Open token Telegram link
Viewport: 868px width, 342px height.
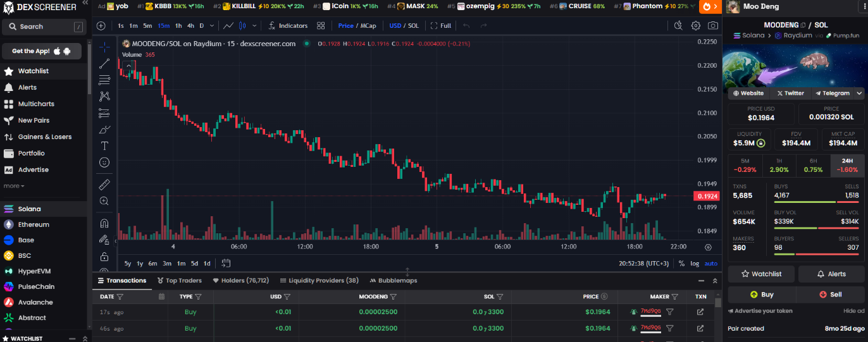coord(832,93)
